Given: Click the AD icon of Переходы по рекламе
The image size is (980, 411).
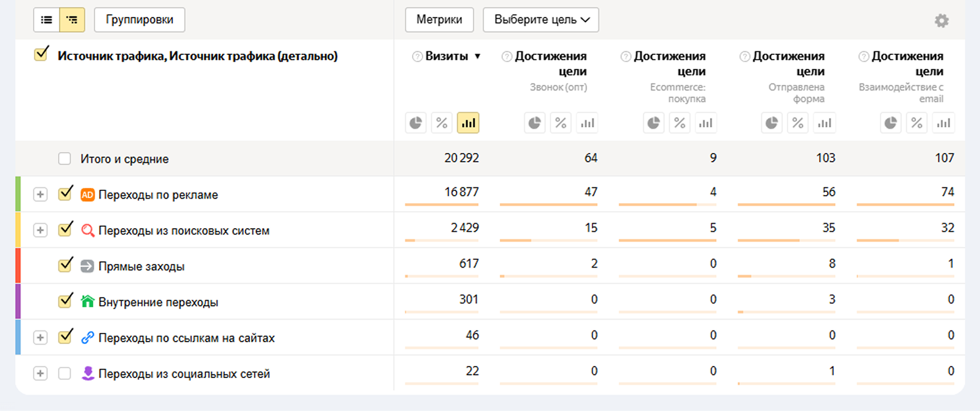Looking at the screenshot, I should point(88,195).
